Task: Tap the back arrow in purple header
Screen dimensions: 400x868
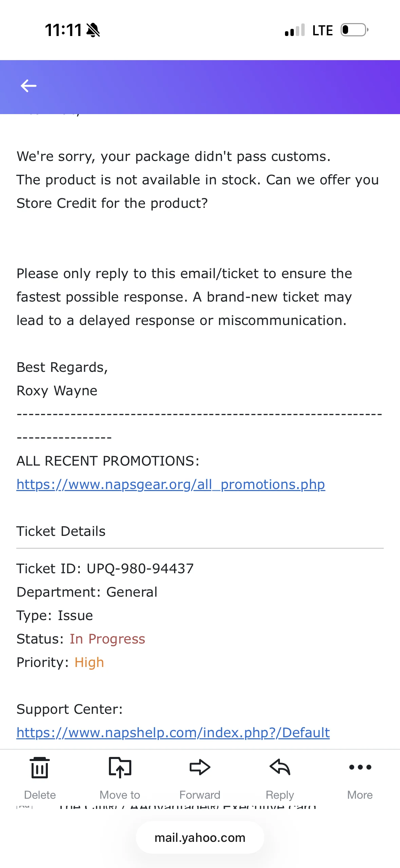Action: click(x=28, y=86)
